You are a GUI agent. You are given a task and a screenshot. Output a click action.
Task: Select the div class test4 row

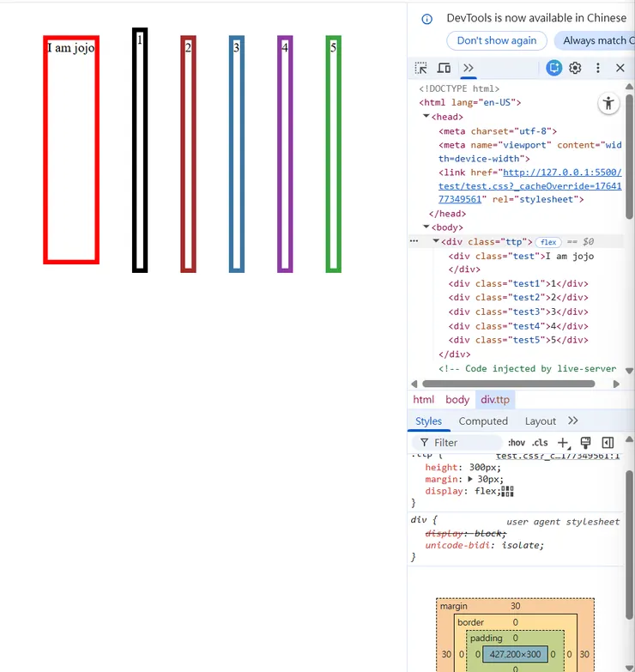pos(518,326)
